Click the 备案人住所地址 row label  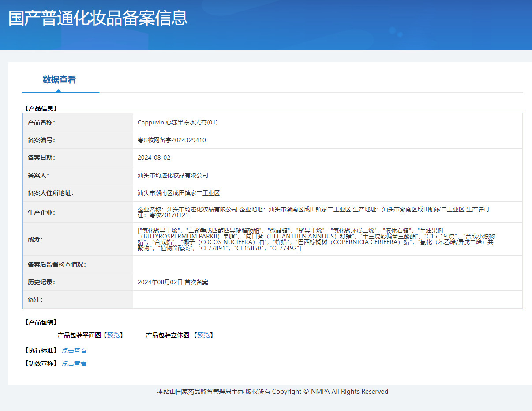point(51,193)
